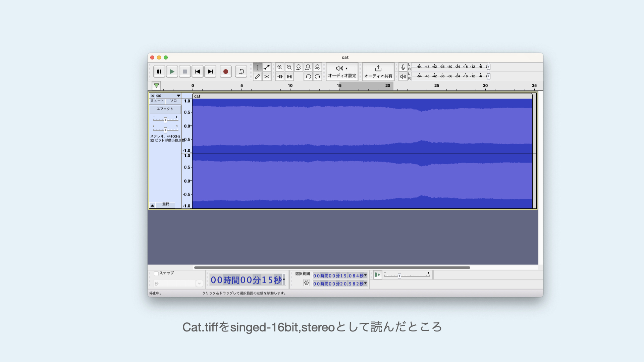
Task: Select the Multi-tool asterisk icon
Action: (x=267, y=77)
